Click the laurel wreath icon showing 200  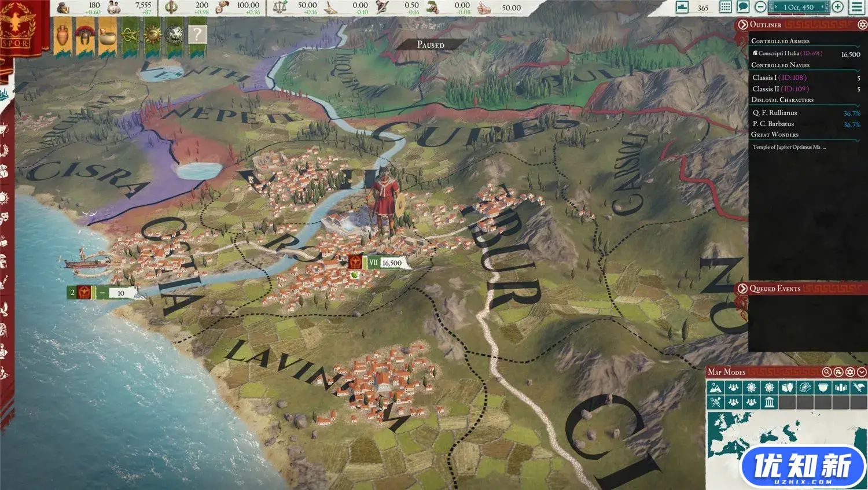[171, 8]
